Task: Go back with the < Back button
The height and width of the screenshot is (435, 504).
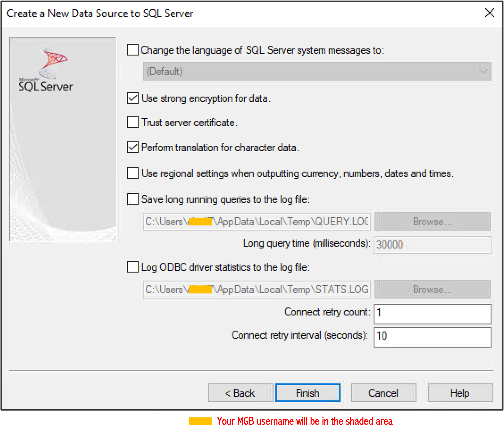Action: (241, 393)
